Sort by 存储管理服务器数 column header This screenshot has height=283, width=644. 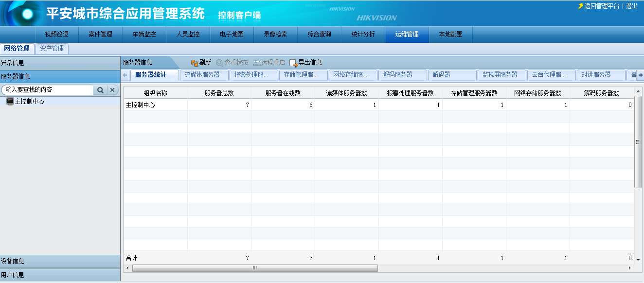pos(474,93)
